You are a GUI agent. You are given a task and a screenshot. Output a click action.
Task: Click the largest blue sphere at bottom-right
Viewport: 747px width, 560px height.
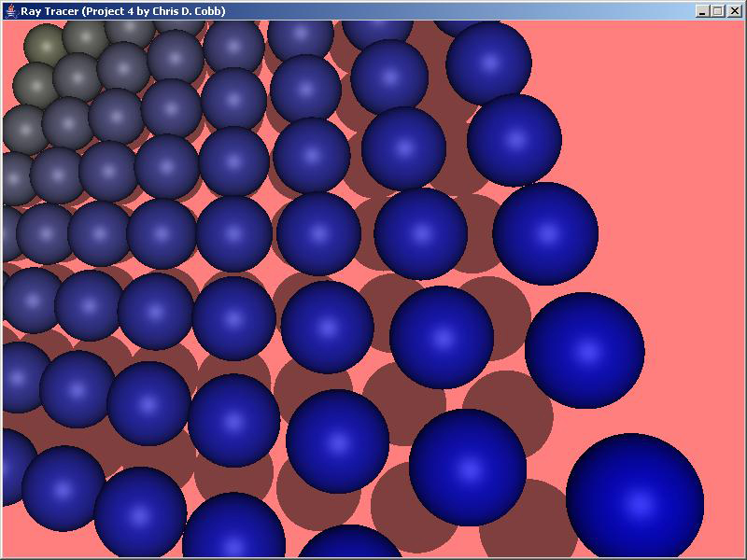634,499
